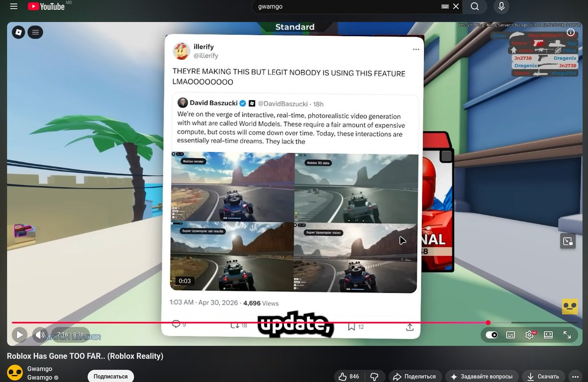Image resolution: width=588 pixels, height=382 pixels.
Task: Open the Gwamgo channel avatar
Action: click(15, 373)
